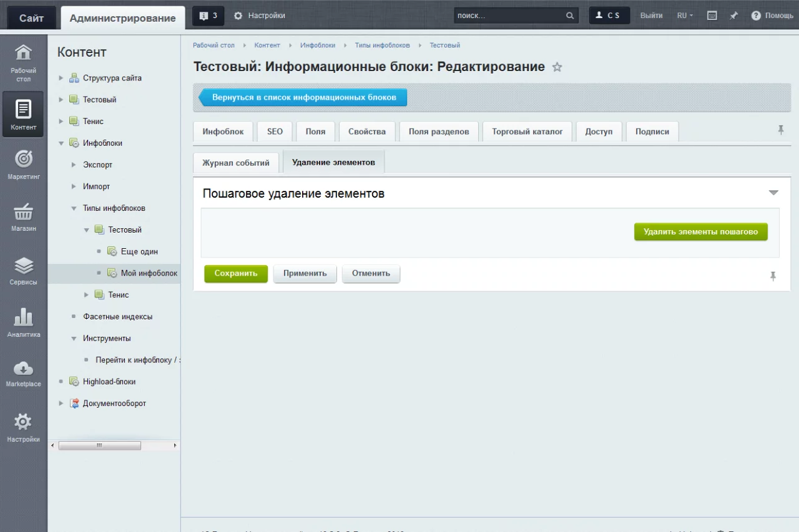The width and height of the screenshot is (799, 532).
Task: Click the notifications counter icon
Action: tap(208, 16)
